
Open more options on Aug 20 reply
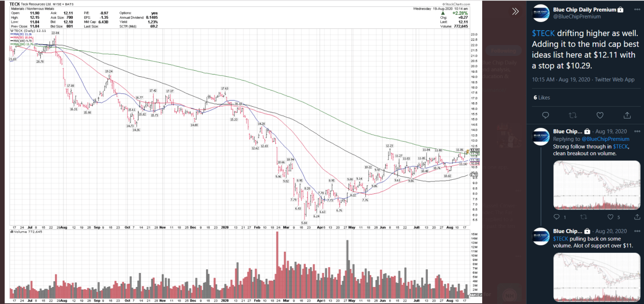coord(637,231)
